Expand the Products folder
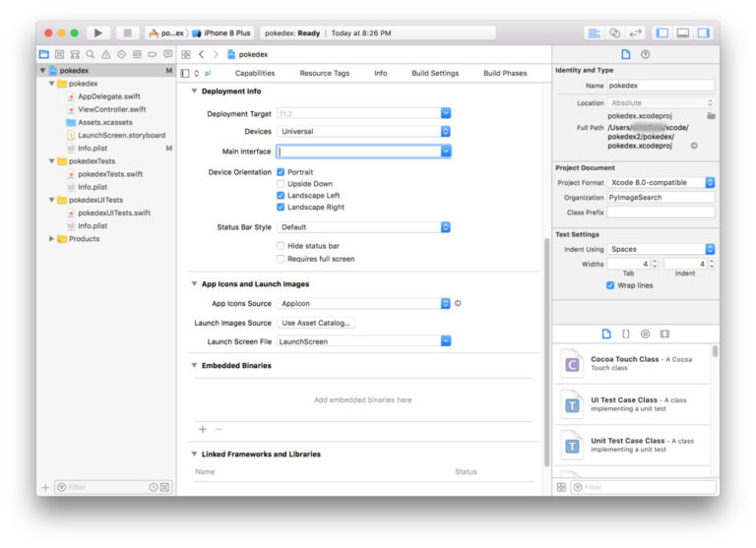 pyautogui.click(x=51, y=238)
